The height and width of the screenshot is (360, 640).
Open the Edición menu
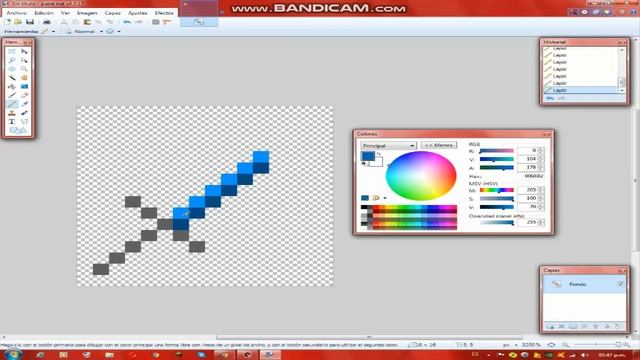[44, 13]
